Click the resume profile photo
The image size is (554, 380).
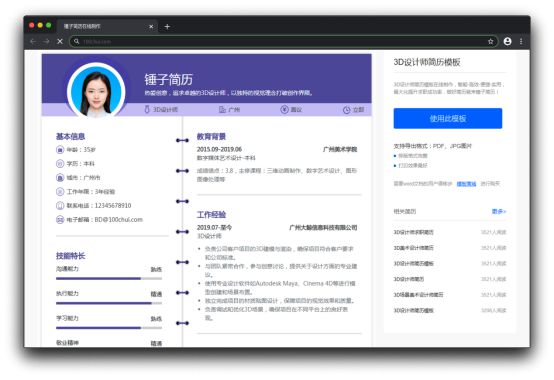tap(96, 93)
